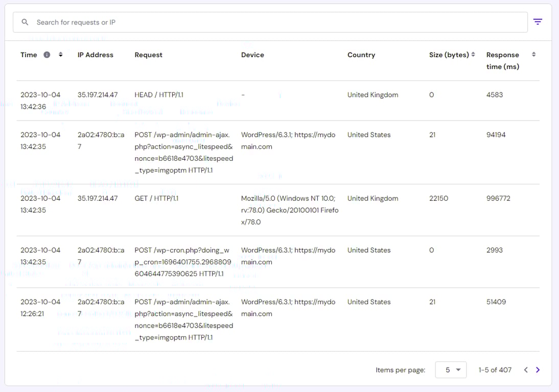559x392 pixels.
Task: Click the United Kingdom country value
Action: 372,94
